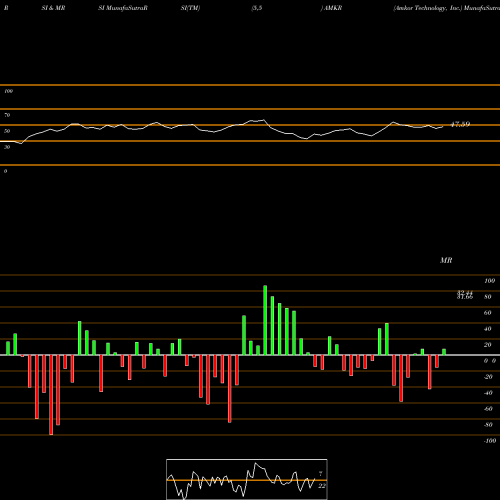Click the RSI axis label 0 on left
The height and width of the screenshot is (500, 500).
coord(5,171)
